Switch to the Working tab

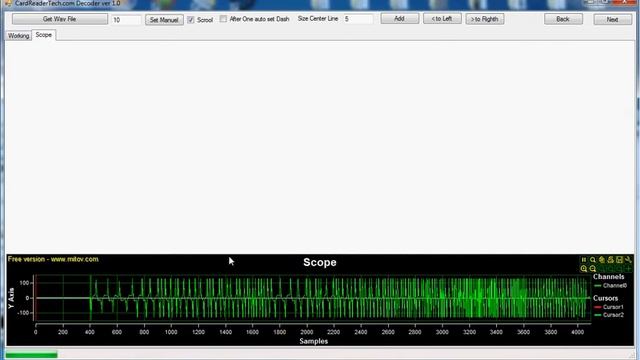18,36
